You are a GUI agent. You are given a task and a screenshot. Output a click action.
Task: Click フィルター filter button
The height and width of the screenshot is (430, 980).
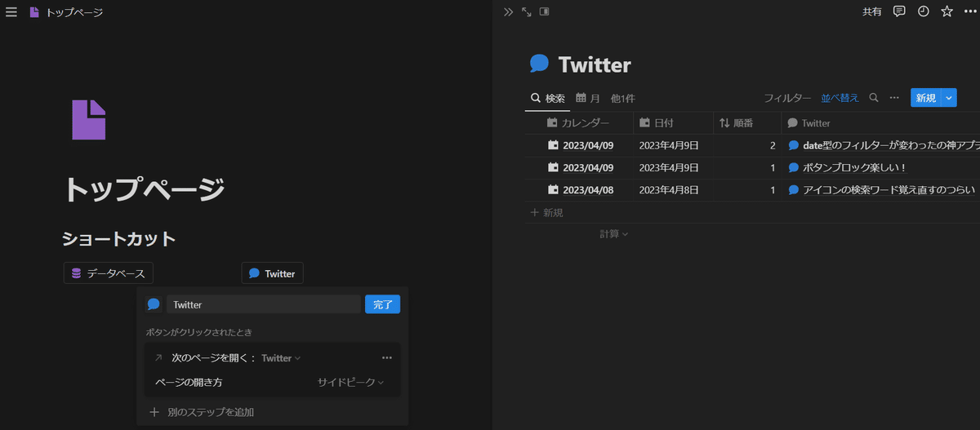tap(787, 98)
